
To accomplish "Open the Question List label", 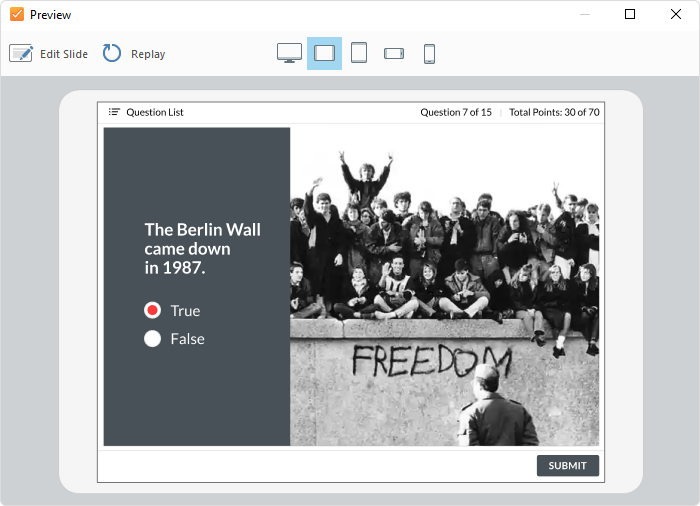I will click(x=154, y=112).
